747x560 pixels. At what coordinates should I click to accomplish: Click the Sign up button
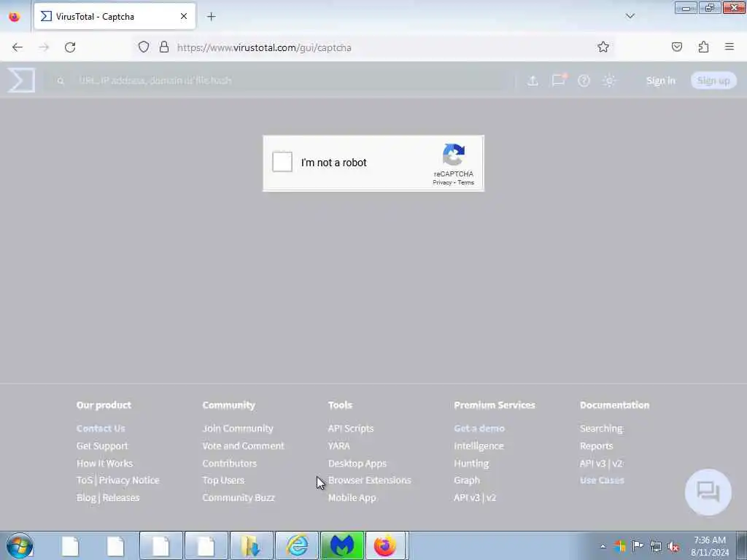point(713,80)
